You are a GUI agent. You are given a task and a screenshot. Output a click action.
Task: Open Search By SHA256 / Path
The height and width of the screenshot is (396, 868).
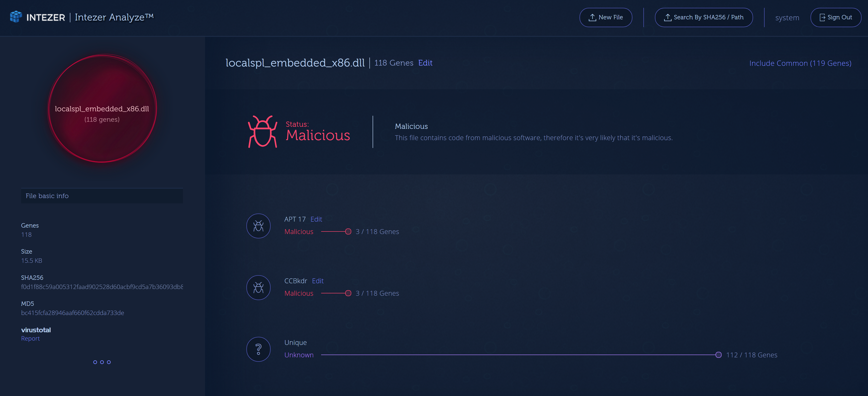704,17
